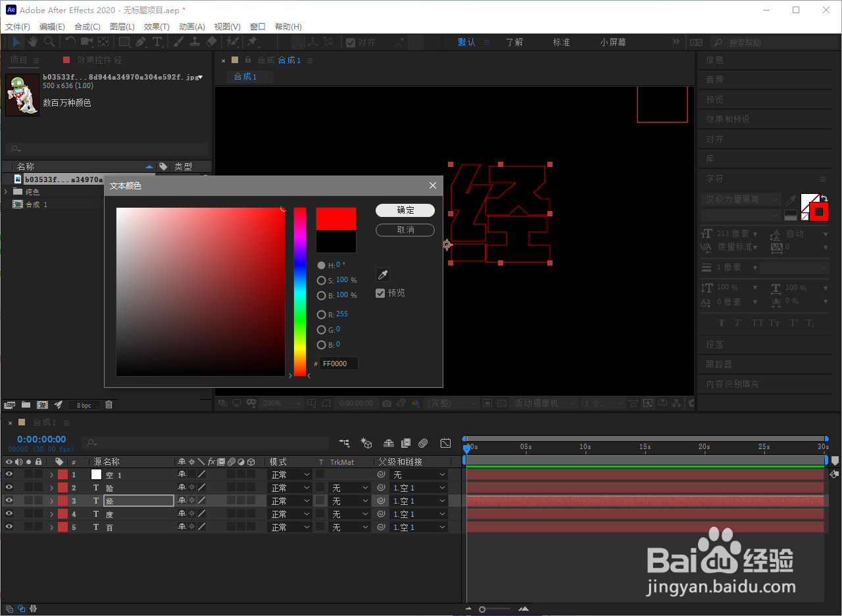The image size is (842, 616).
Task: Select the H hue radio button
Action: click(x=321, y=265)
